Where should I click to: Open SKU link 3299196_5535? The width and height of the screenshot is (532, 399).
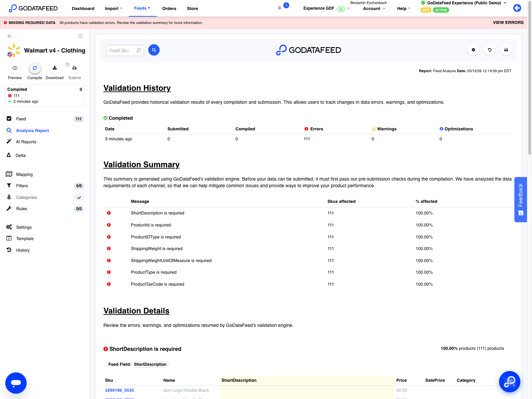tap(119, 390)
